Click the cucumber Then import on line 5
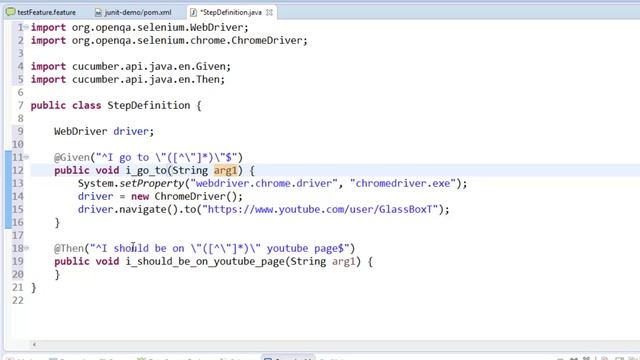The image size is (640, 360). [x=128, y=79]
